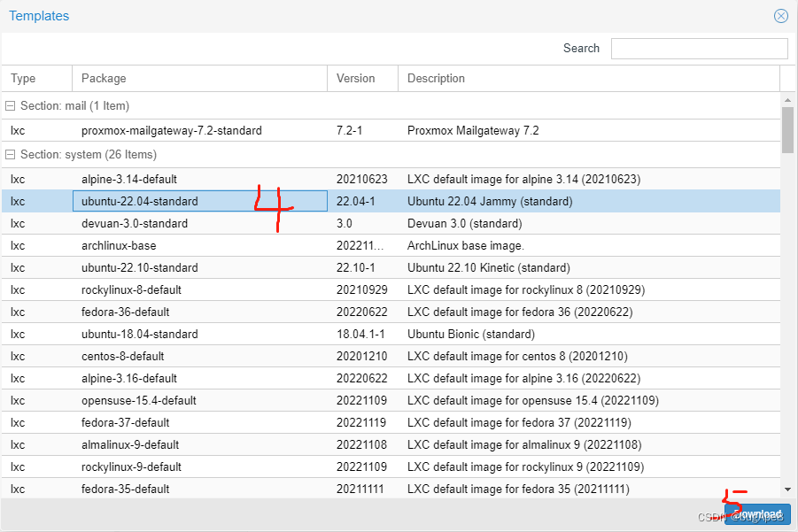Click the LXC default image for opensuse 15.4 description
The width and height of the screenshot is (798, 532).
pyautogui.click(x=533, y=401)
